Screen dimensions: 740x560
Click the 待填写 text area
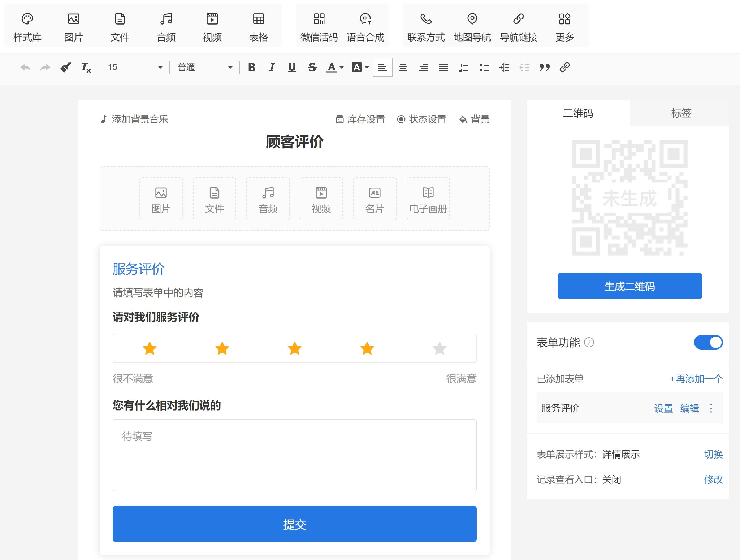pos(295,455)
